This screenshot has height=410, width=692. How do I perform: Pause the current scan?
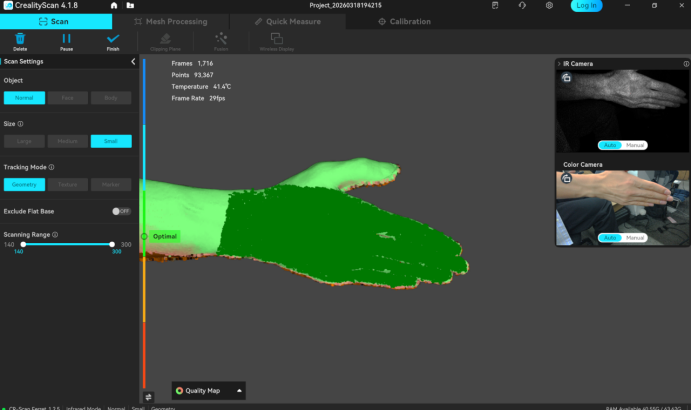(x=66, y=39)
